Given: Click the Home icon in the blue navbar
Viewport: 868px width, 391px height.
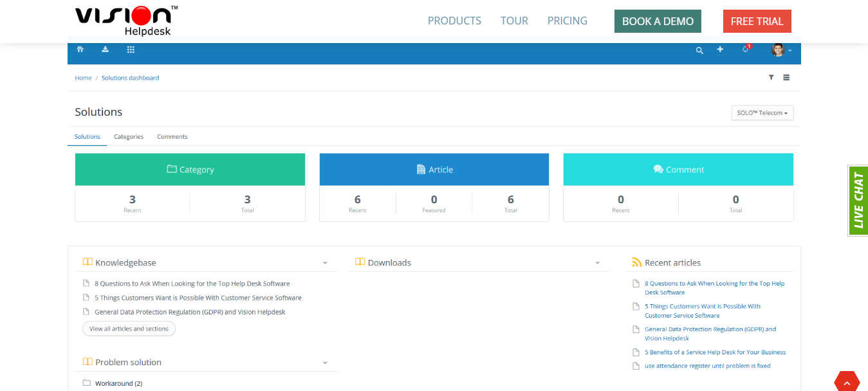Looking at the screenshot, I should click(80, 49).
